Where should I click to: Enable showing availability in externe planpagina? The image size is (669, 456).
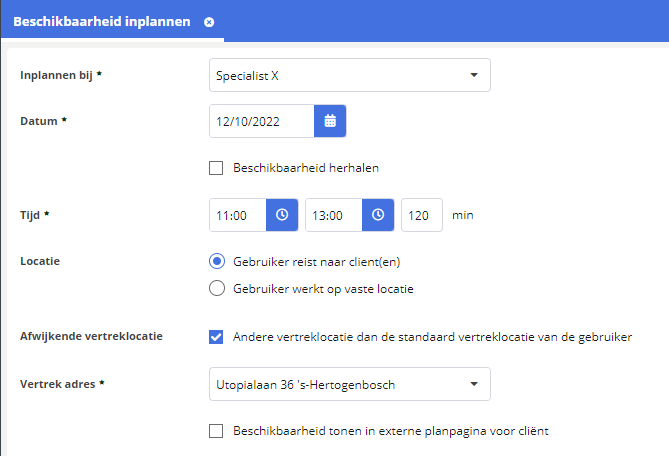coord(216,431)
